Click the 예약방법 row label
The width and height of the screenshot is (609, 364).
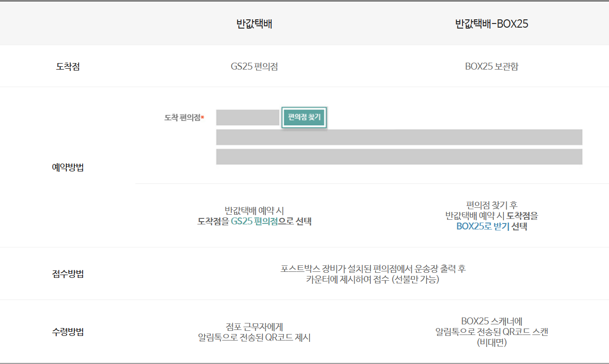pyautogui.click(x=68, y=167)
